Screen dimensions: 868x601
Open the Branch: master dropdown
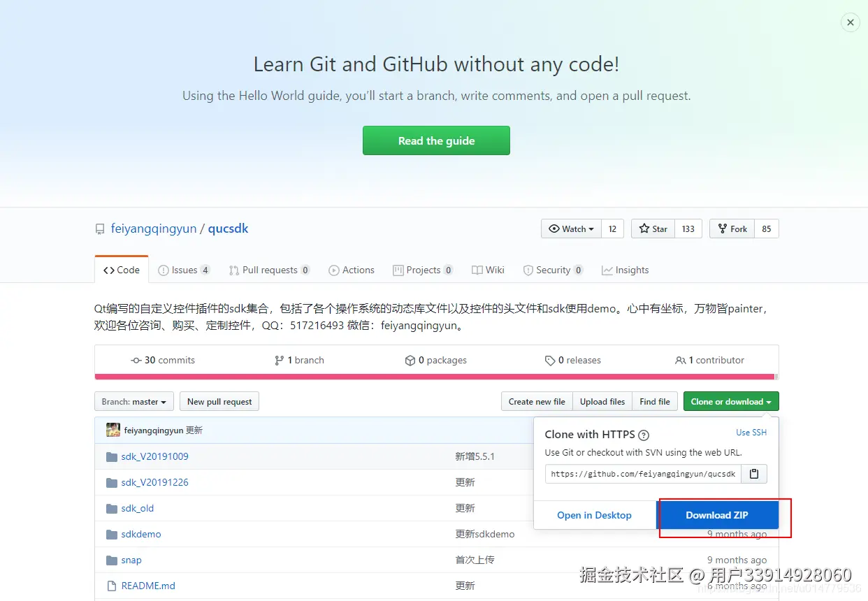134,401
